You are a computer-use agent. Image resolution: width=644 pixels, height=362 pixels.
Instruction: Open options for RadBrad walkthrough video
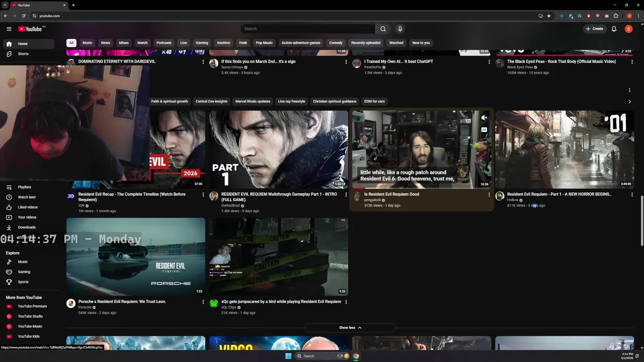(x=346, y=195)
